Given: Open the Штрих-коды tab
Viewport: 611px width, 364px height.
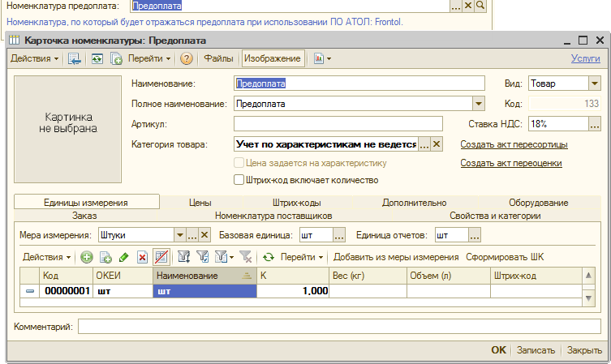Looking at the screenshot, I should click(296, 203).
